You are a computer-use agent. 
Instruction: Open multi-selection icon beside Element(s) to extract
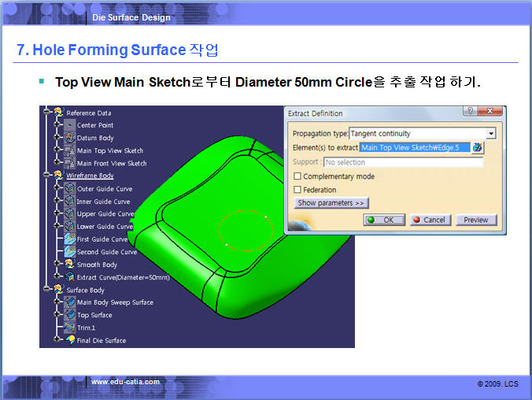coord(478,147)
